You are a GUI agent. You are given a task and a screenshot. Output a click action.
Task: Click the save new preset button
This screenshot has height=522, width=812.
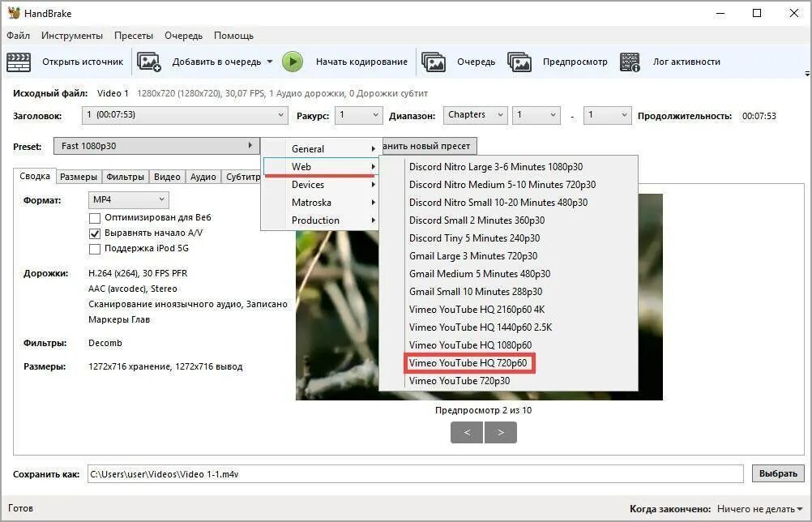(x=428, y=146)
